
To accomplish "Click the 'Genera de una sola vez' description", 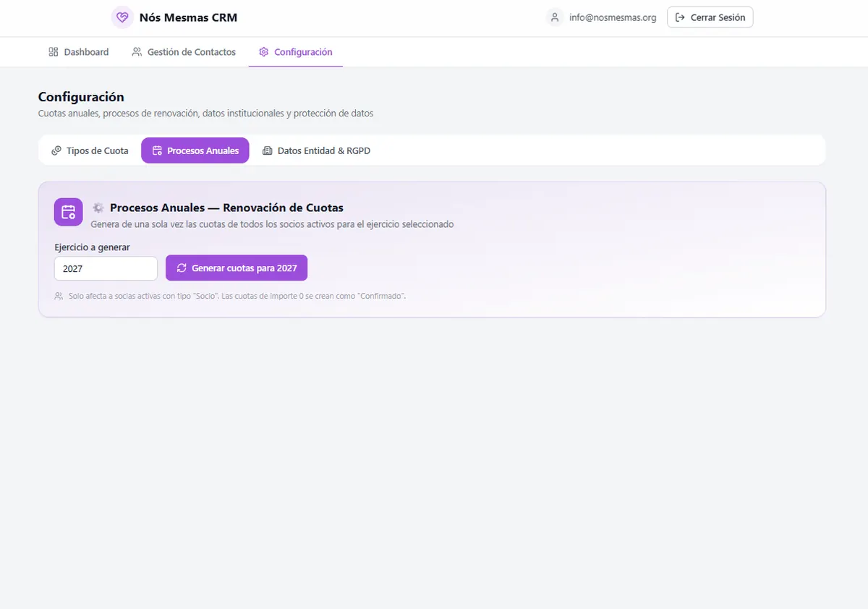I will pyautogui.click(x=272, y=224).
